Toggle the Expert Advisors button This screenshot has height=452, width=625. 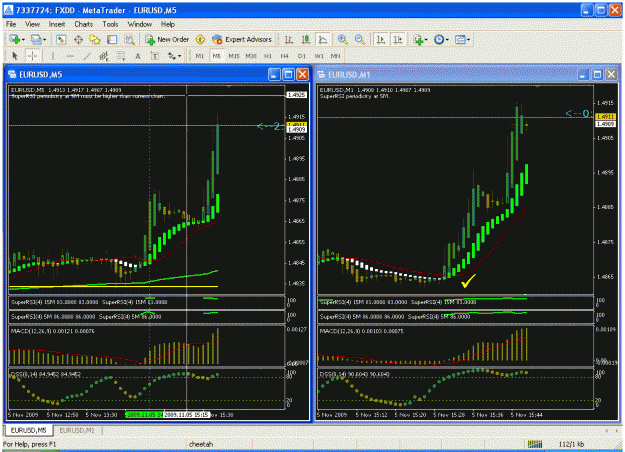[242, 39]
